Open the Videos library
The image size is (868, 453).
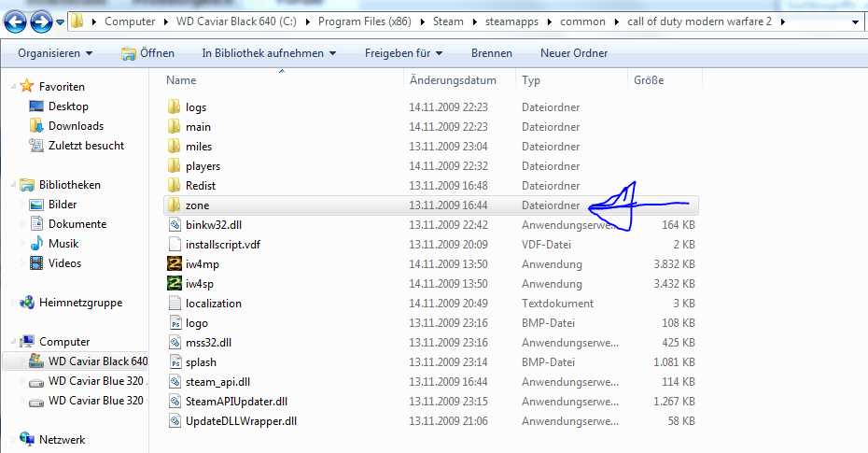click(x=64, y=263)
